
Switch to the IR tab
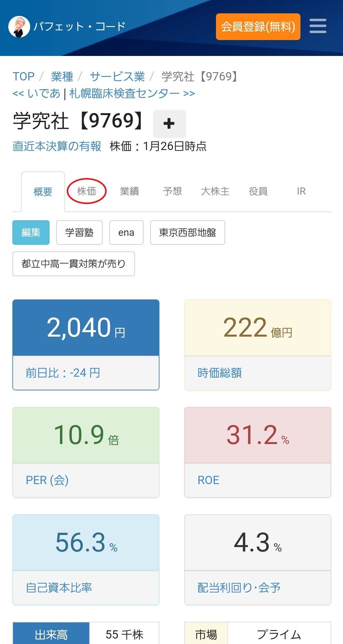[301, 191]
